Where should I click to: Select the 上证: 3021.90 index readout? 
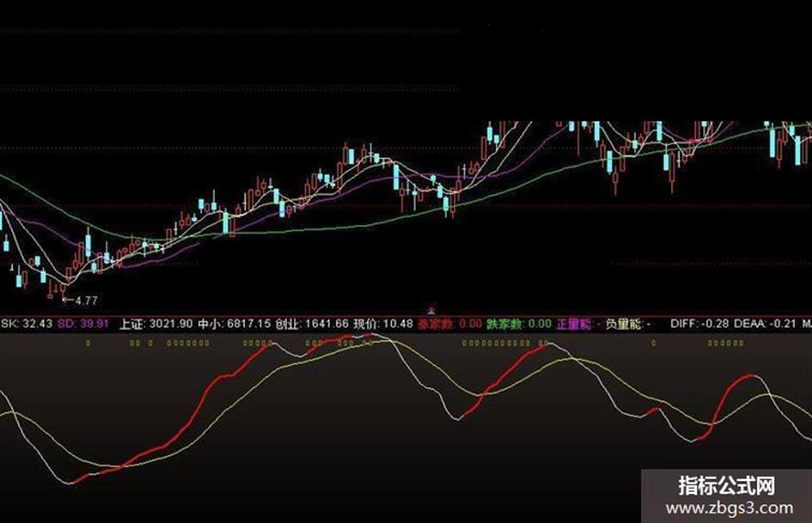(x=156, y=324)
